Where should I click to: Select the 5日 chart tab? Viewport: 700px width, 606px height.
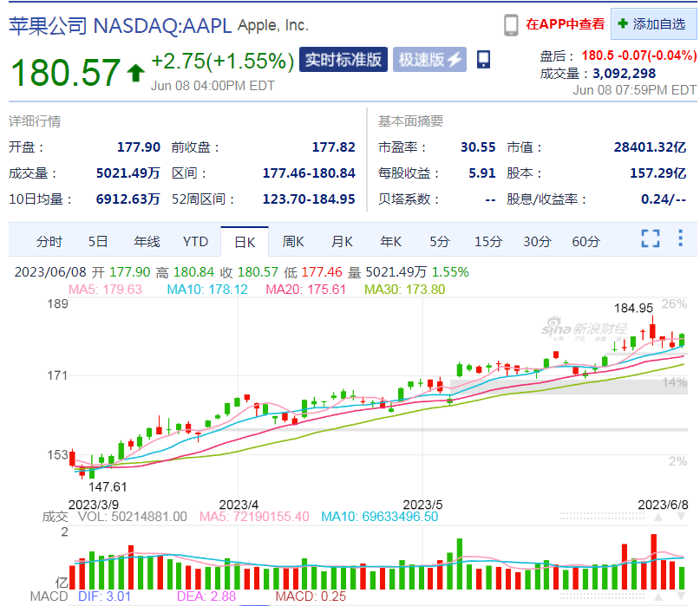pos(98,241)
